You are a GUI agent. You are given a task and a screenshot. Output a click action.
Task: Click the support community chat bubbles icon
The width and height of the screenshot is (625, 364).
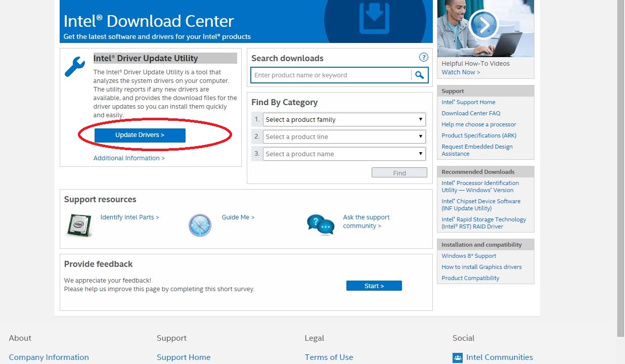pos(321,224)
